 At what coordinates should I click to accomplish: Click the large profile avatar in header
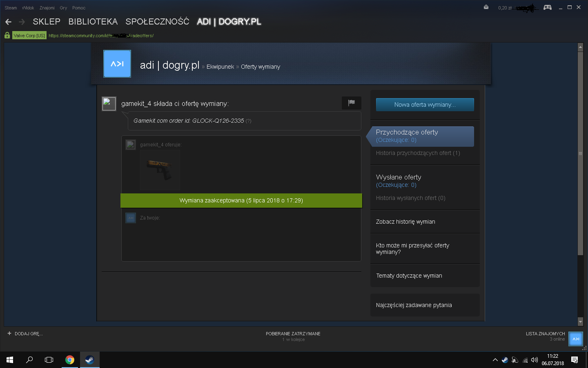(x=117, y=64)
